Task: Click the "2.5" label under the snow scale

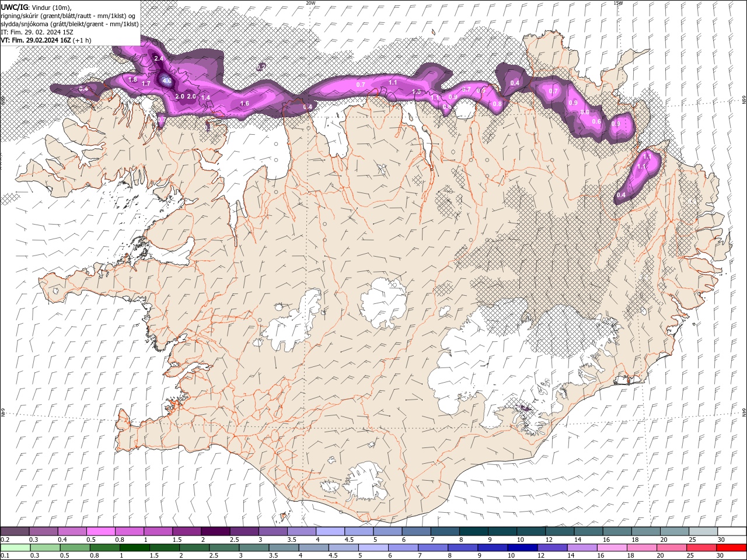Action: coord(235,540)
